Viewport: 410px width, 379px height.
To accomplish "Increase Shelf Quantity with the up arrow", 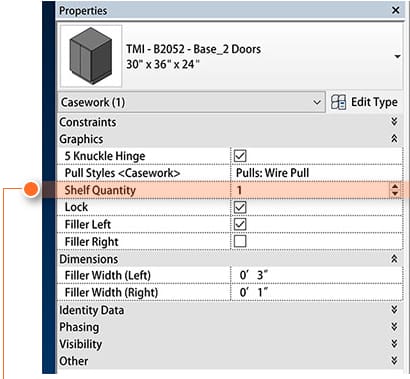I will 395,187.
